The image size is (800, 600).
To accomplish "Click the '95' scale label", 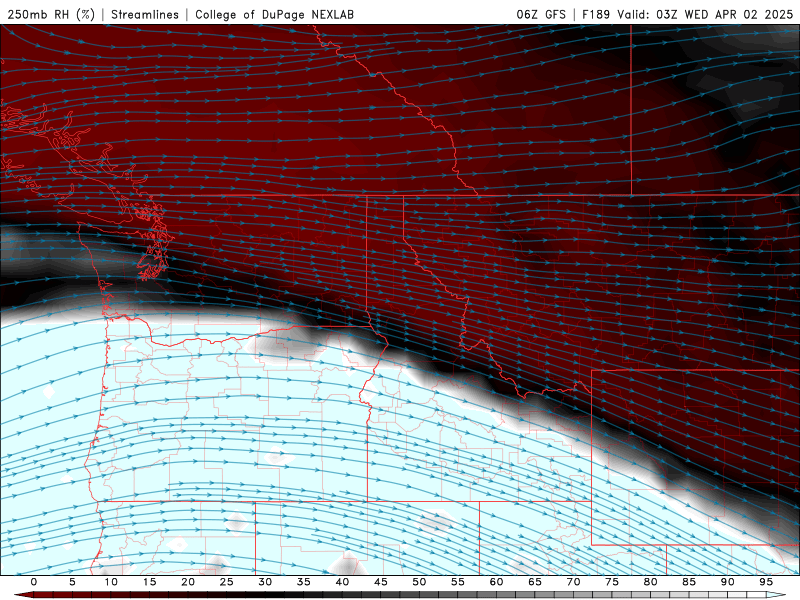I will (766, 582).
